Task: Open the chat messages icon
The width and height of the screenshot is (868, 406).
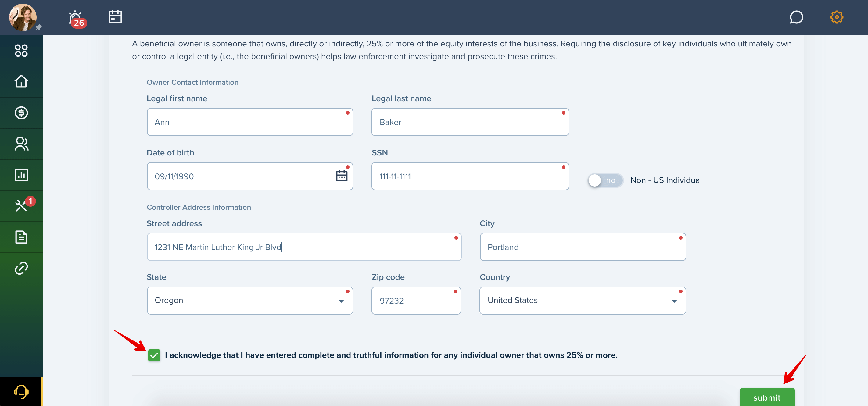Action: (x=796, y=17)
